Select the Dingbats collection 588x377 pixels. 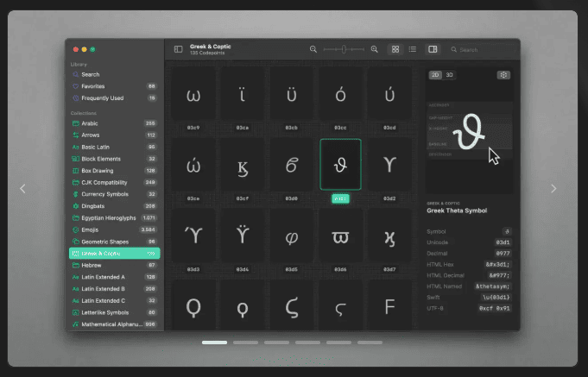[114, 206]
